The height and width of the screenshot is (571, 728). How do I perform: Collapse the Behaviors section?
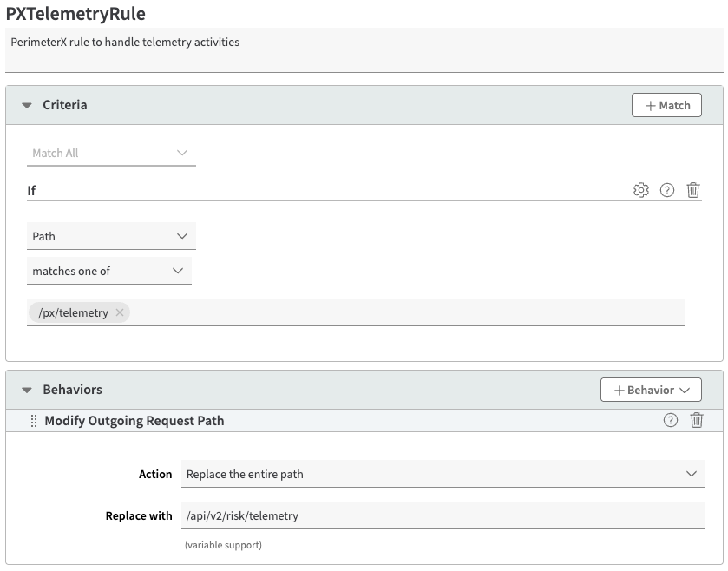tap(27, 391)
